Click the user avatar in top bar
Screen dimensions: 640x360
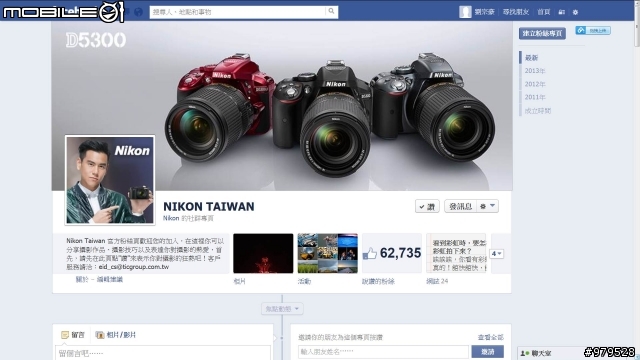(465, 12)
